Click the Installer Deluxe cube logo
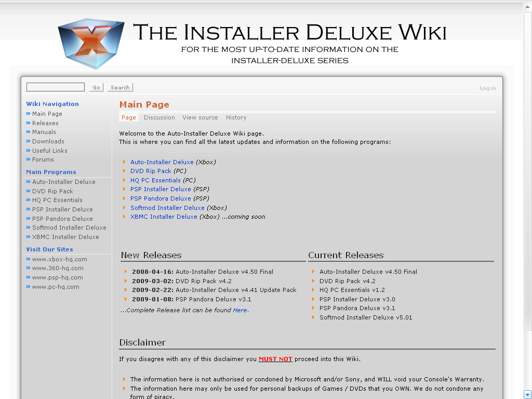532x399 pixels. (x=91, y=44)
